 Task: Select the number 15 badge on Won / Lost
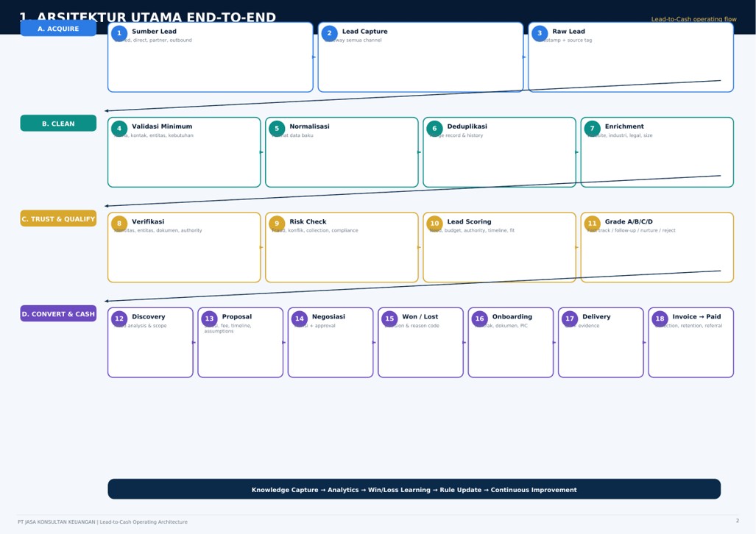coord(389,318)
